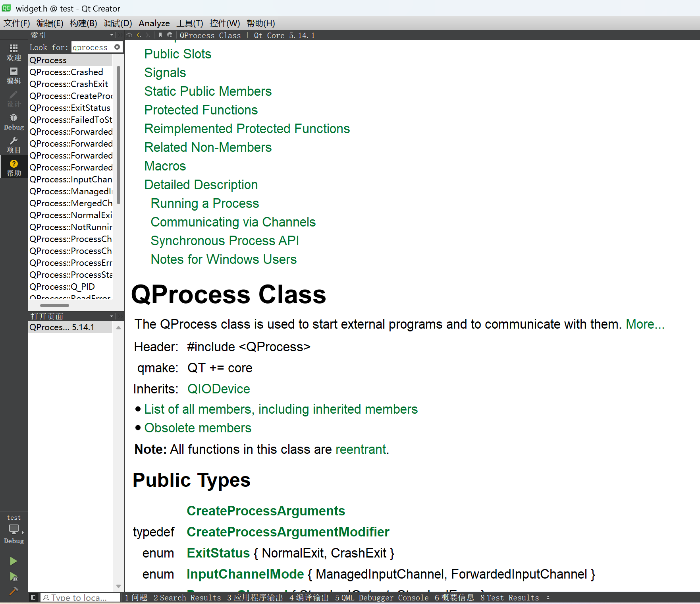This screenshot has width=700, height=604.
Task: Select QProcess::NormalExit index entry
Action: pos(70,215)
